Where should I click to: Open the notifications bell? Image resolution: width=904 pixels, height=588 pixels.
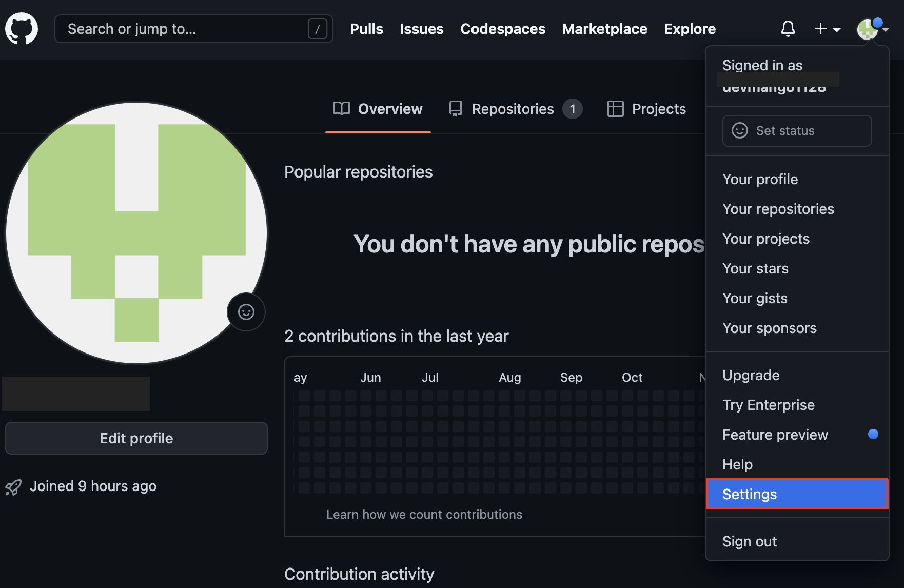[788, 29]
